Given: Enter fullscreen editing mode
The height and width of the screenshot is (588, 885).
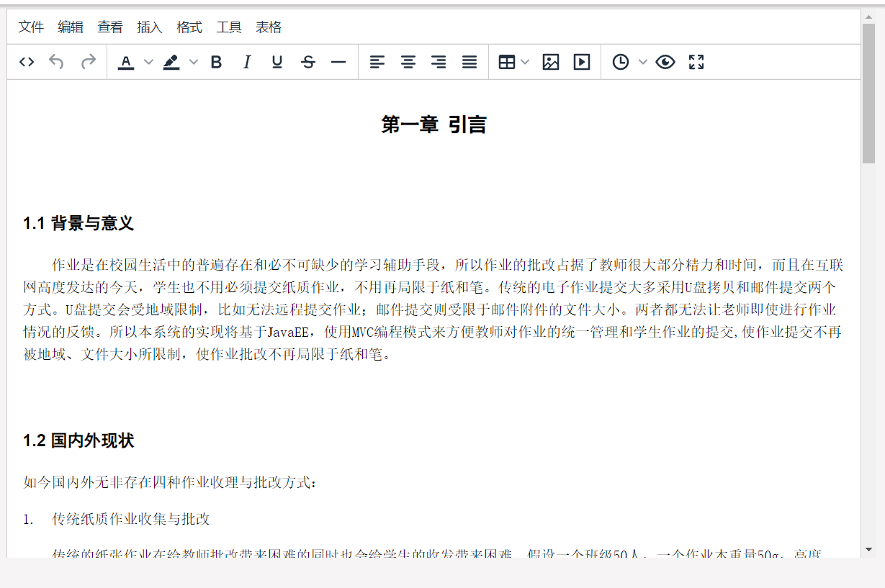Looking at the screenshot, I should [696, 62].
